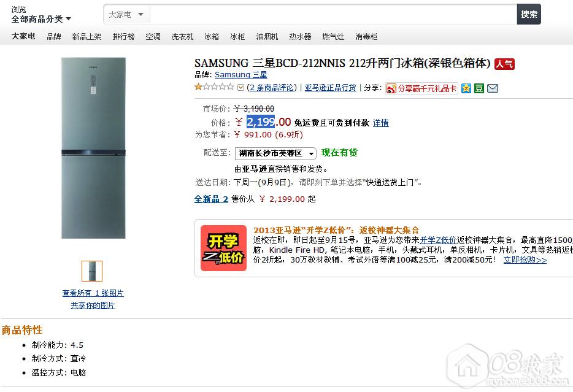
Task: Read the 2 条商品评论 reviews link
Action: [272, 88]
